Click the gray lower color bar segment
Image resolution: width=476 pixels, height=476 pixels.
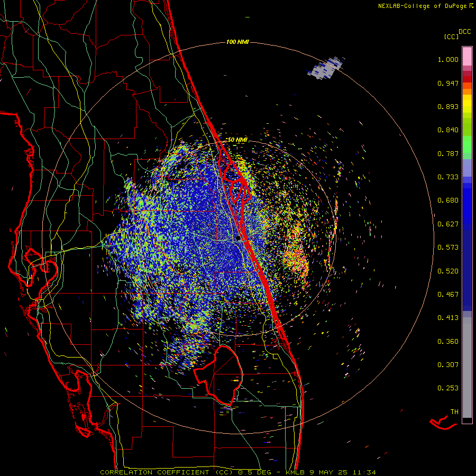click(x=467, y=368)
